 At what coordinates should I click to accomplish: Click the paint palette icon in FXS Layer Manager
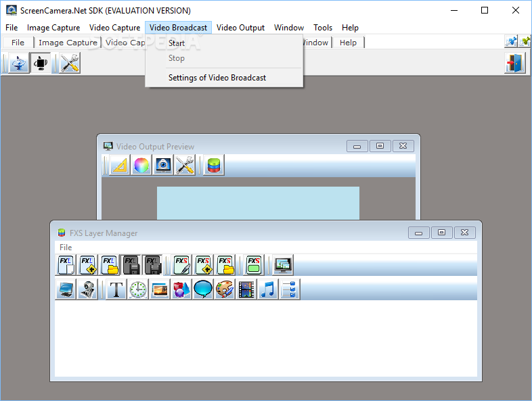[225, 289]
